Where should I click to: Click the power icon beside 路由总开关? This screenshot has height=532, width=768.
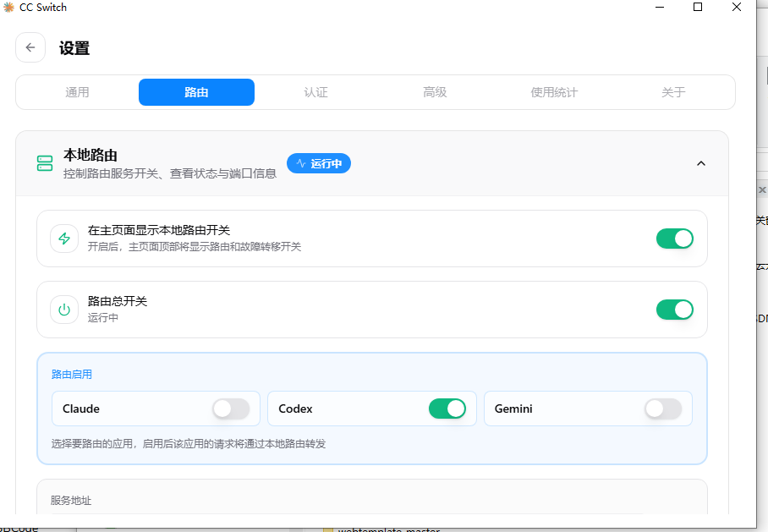(64, 310)
